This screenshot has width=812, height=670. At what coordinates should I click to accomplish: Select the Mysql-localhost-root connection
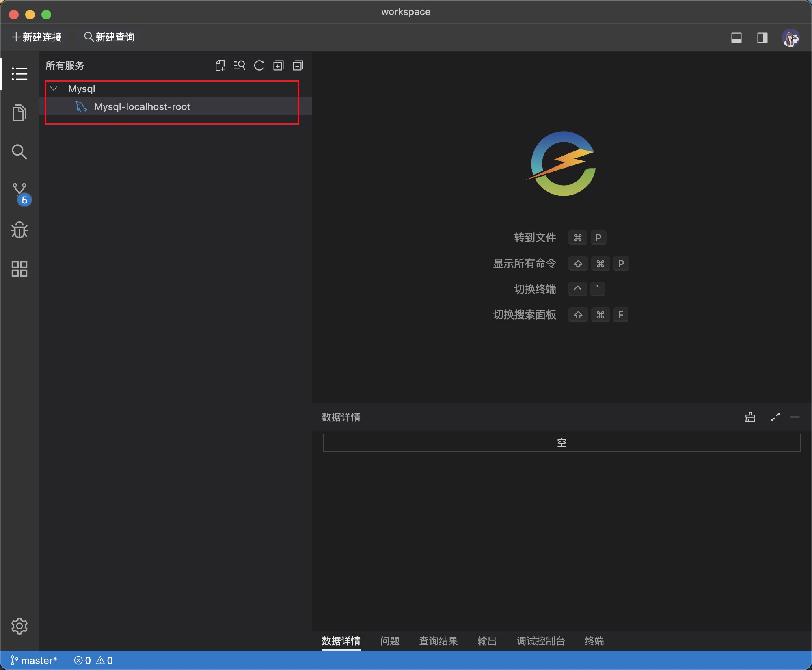(175, 106)
